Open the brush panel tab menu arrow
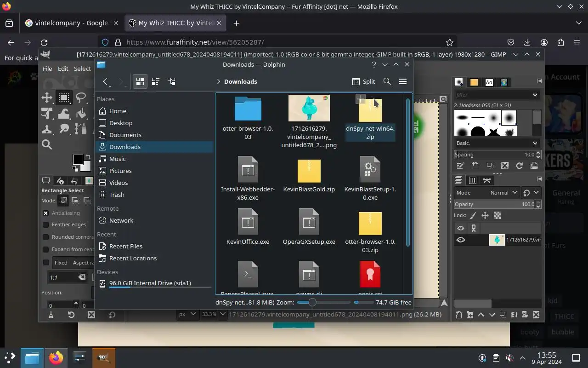588x368 pixels. coord(539,81)
